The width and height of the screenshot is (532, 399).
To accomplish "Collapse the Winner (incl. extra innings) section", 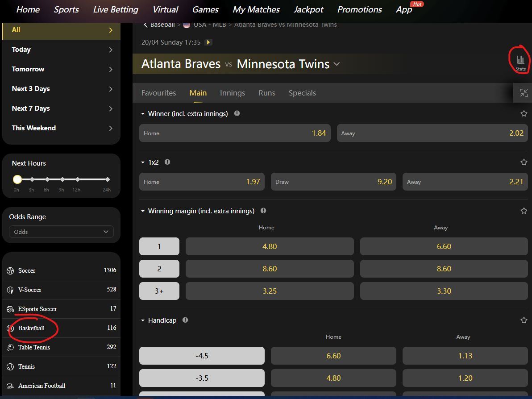I will point(143,114).
